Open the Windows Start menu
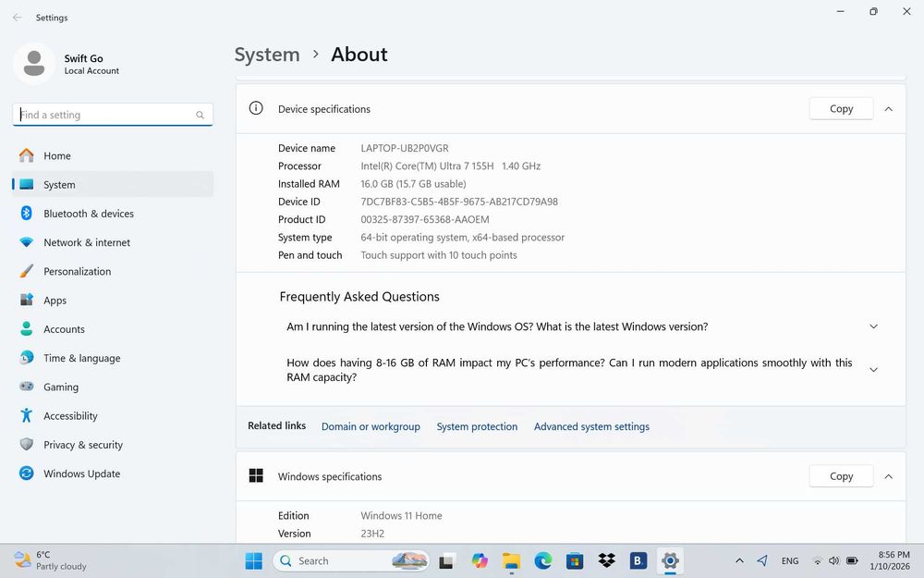The image size is (924, 578). (x=253, y=561)
